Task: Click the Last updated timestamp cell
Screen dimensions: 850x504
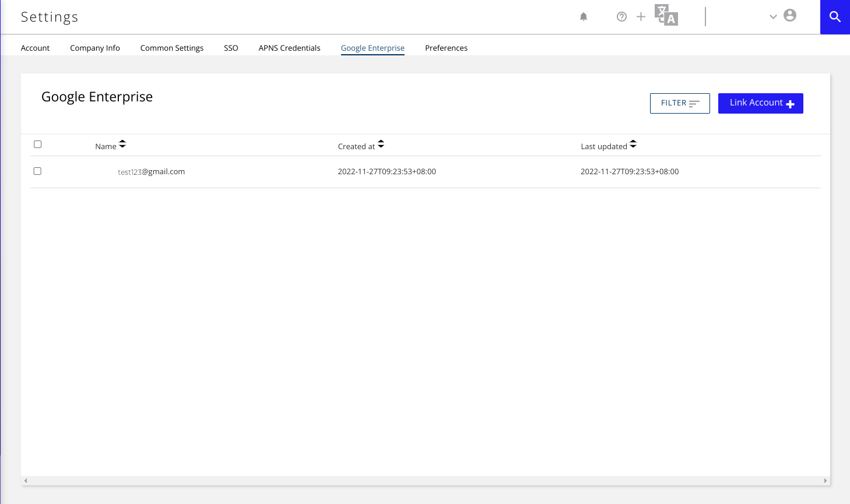Action: 630,171
